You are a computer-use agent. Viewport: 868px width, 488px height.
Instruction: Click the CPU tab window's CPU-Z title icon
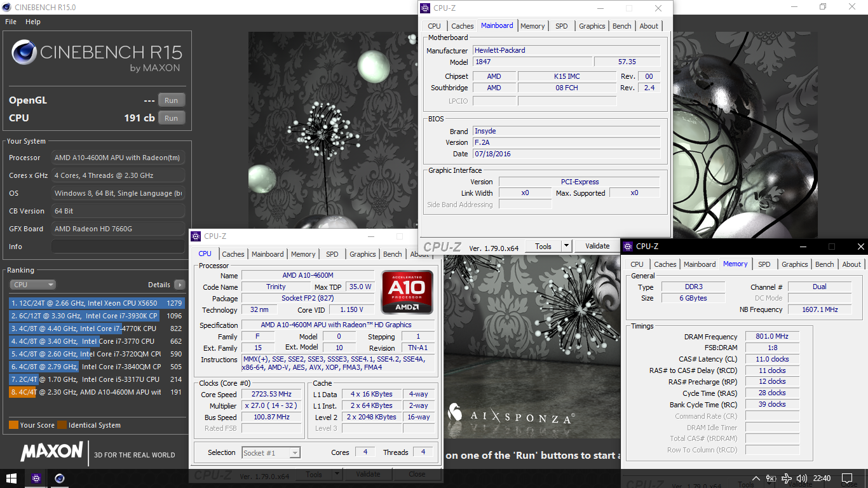tap(196, 236)
